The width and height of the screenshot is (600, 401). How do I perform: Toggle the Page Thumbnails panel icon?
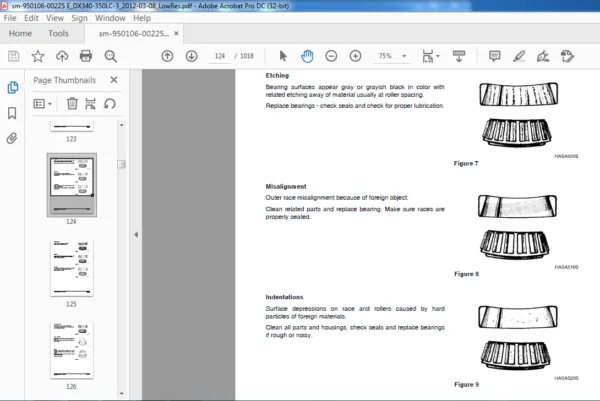(12, 87)
